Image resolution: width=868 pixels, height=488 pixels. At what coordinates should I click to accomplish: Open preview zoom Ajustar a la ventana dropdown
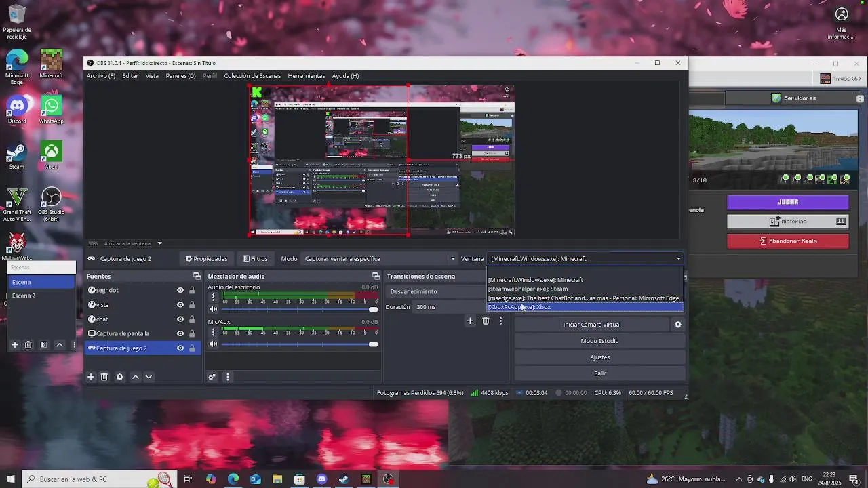[x=134, y=243]
